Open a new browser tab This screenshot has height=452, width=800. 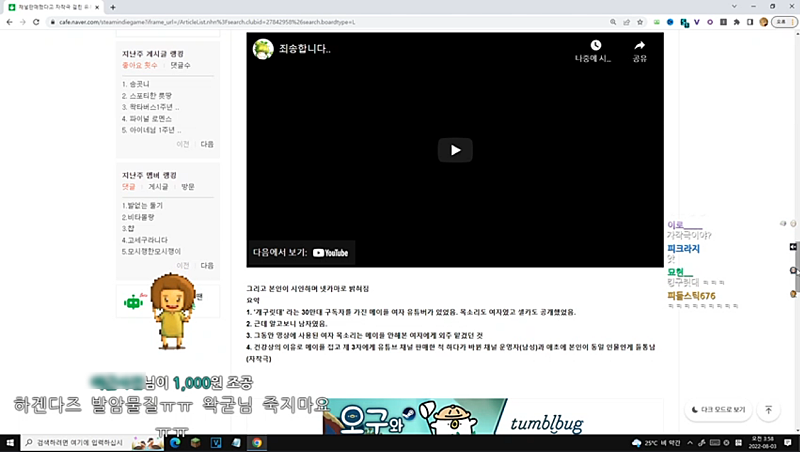pyautogui.click(x=113, y=7)
